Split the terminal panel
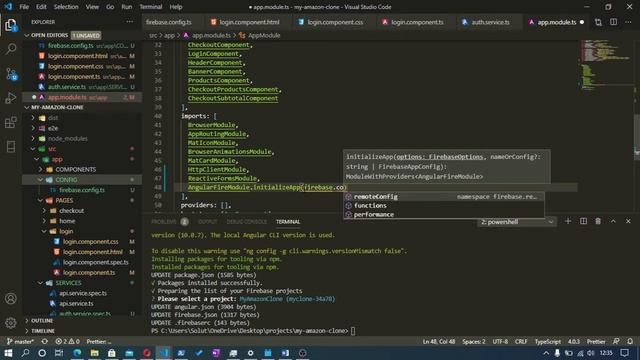Image resolution: width=640 pixels, height=360 pixels. [583, 221]
